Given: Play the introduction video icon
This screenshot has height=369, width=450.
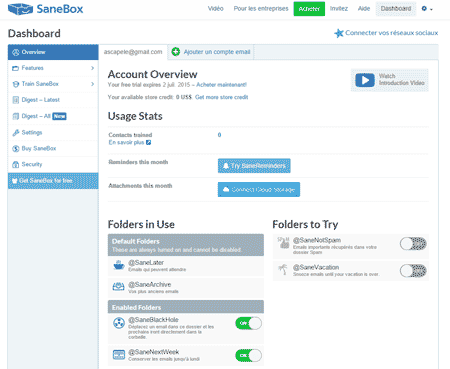Looking at the screenshot, I should point(365,80).
